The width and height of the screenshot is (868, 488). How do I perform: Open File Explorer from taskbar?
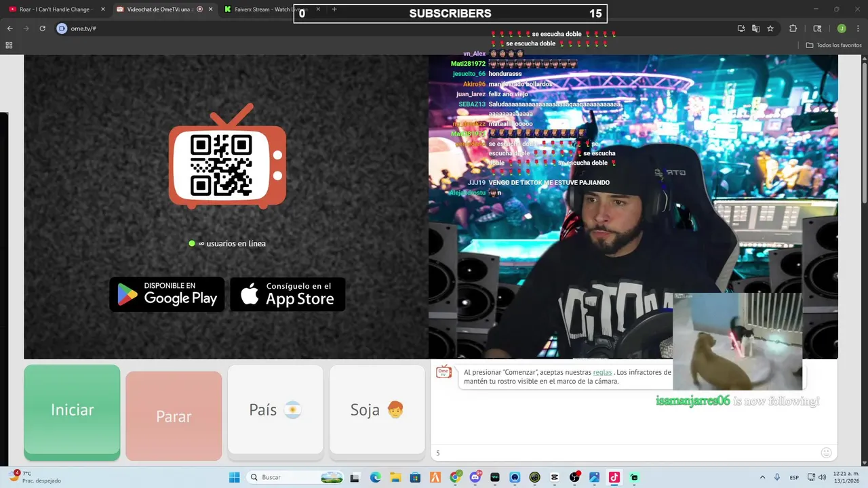point(395,477)
